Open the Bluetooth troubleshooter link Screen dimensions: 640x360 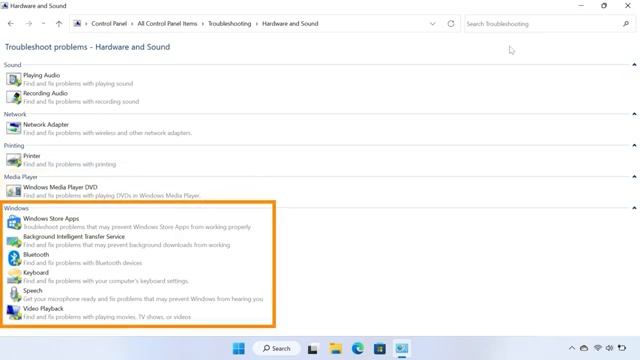(36, 255)
